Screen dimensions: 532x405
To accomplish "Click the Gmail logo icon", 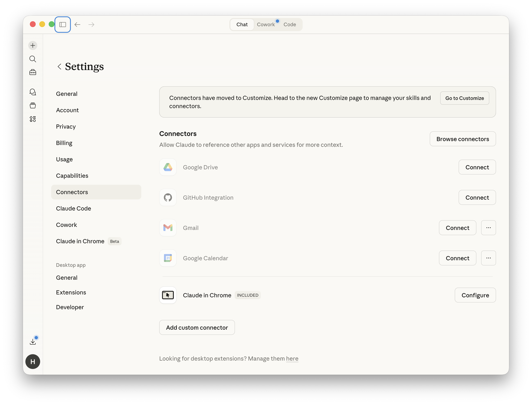I will pyautogui.click(x=168, y=227).
